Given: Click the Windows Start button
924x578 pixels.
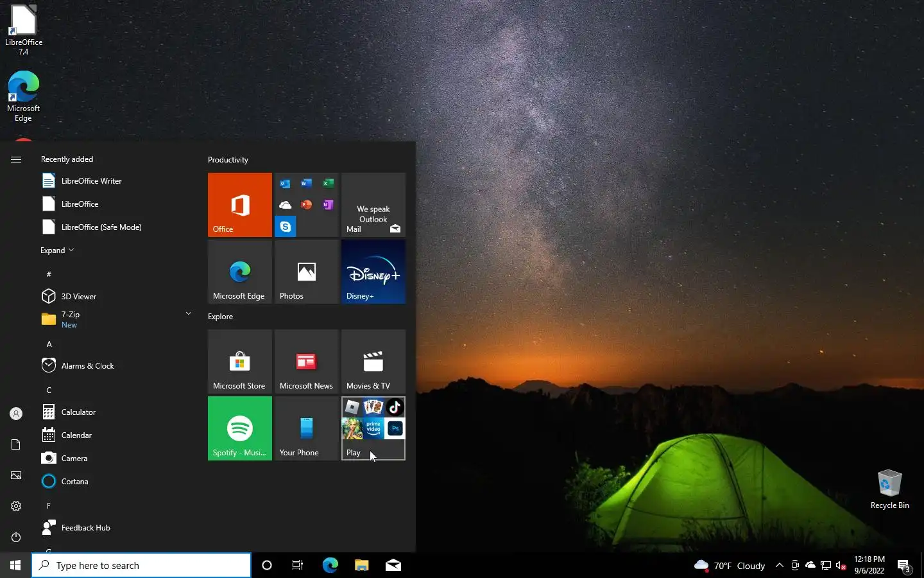Looking at the screenshot, I should click(x=15, y=565).
